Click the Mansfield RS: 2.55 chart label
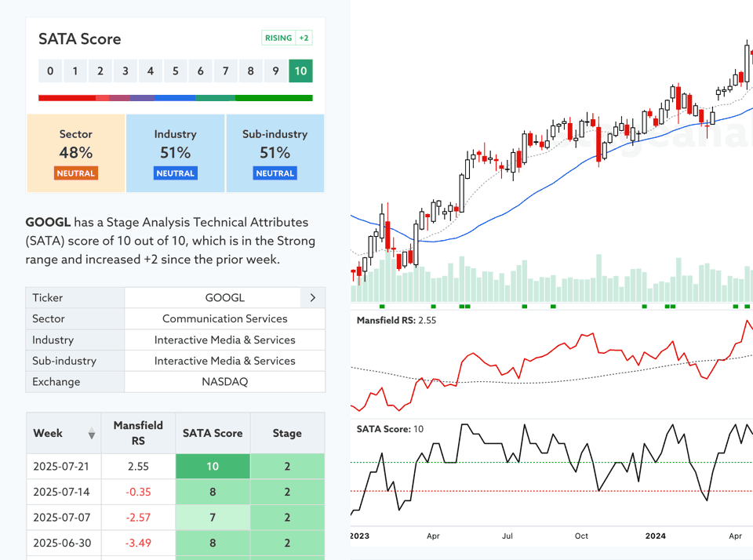753x560 pixels. tap(396, 321)
